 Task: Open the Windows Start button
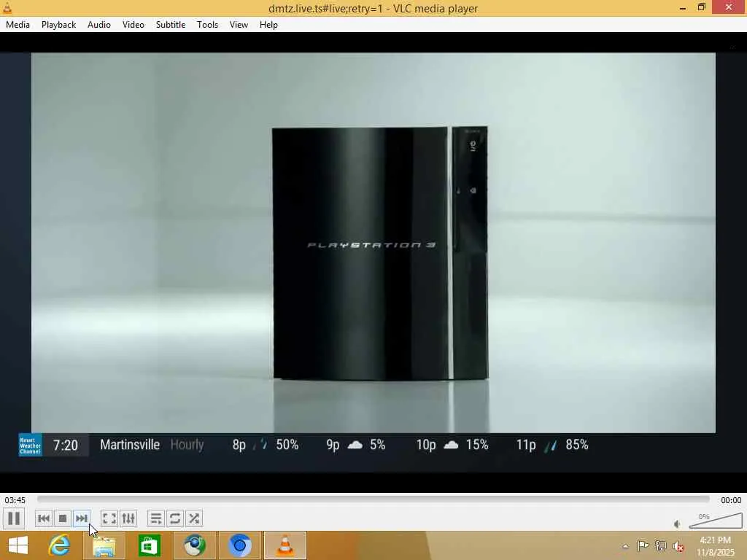[x=18, y=545]
